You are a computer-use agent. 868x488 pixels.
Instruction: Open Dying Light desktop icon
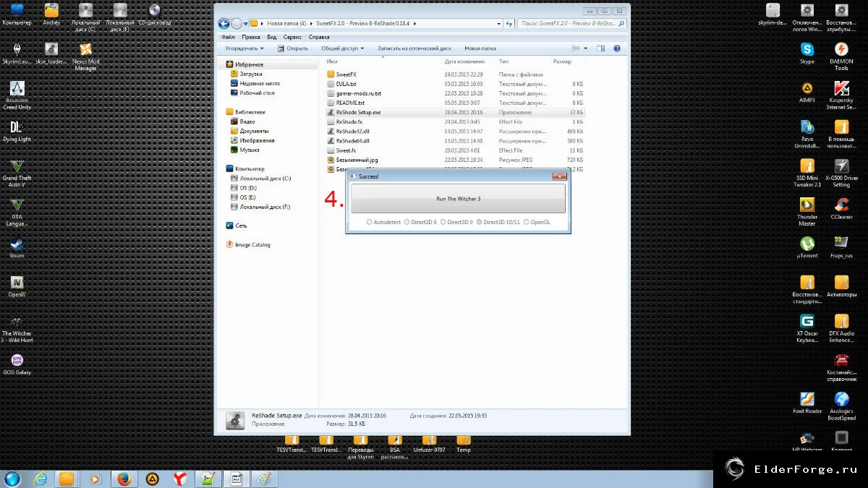(17, 131)
